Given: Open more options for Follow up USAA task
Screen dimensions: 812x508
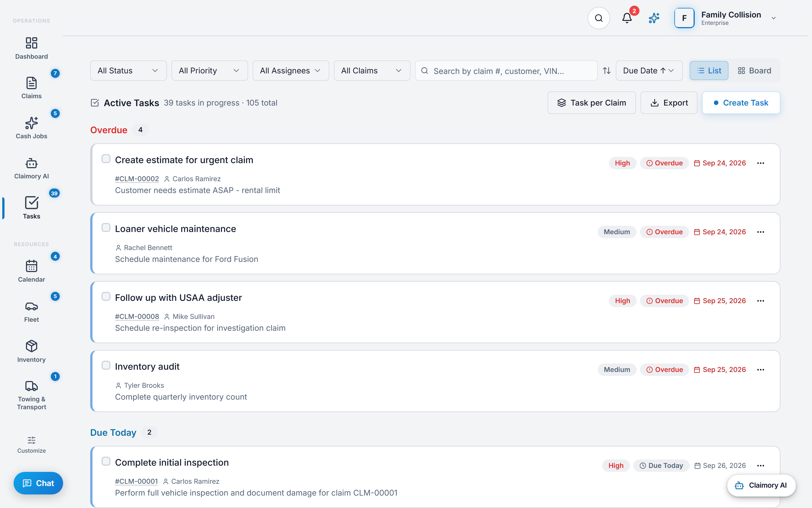Looking at the screenshot, I should pos(761,301).
